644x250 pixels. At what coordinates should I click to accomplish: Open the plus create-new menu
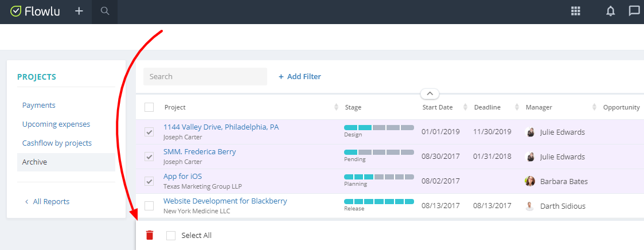79,11
